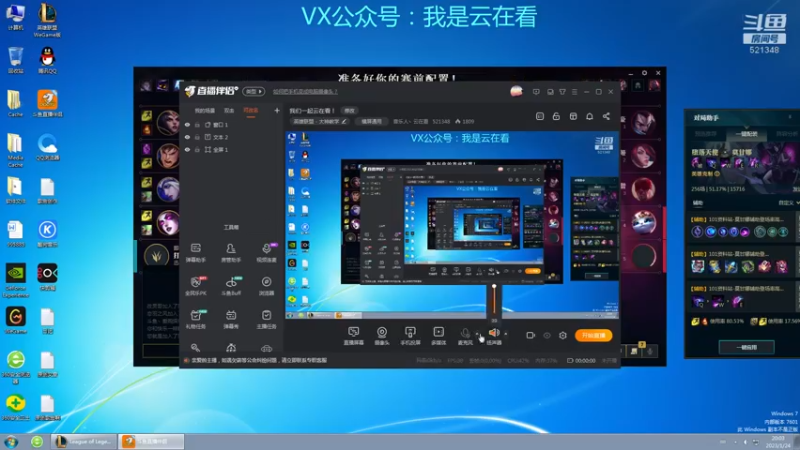Click the notification bell icon above the preview
Viewport: 800px width, 450px height.
[x=589, y=116]
